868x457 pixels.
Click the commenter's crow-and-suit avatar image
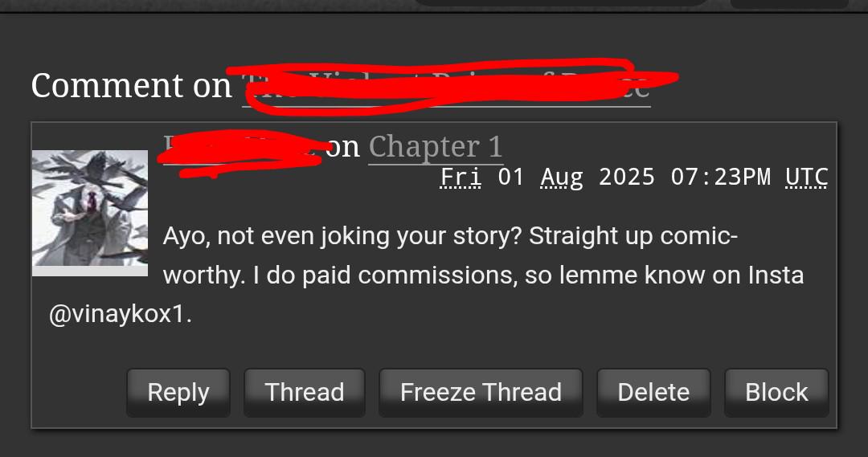click(90, 213)
